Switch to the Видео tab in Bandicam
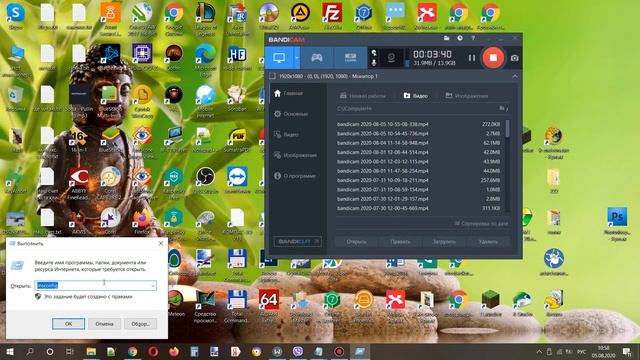Screen dimensions: 640x360 416,96
